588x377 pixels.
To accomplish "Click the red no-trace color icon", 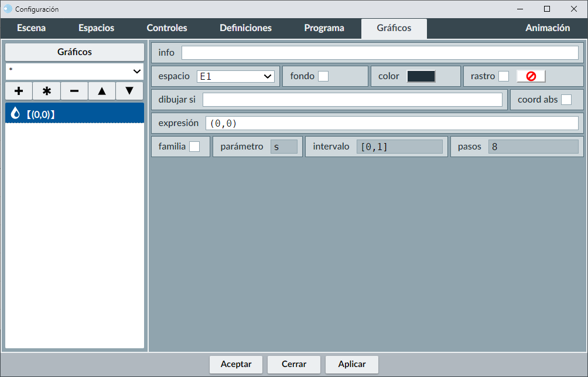I will [x=531, y=76].
